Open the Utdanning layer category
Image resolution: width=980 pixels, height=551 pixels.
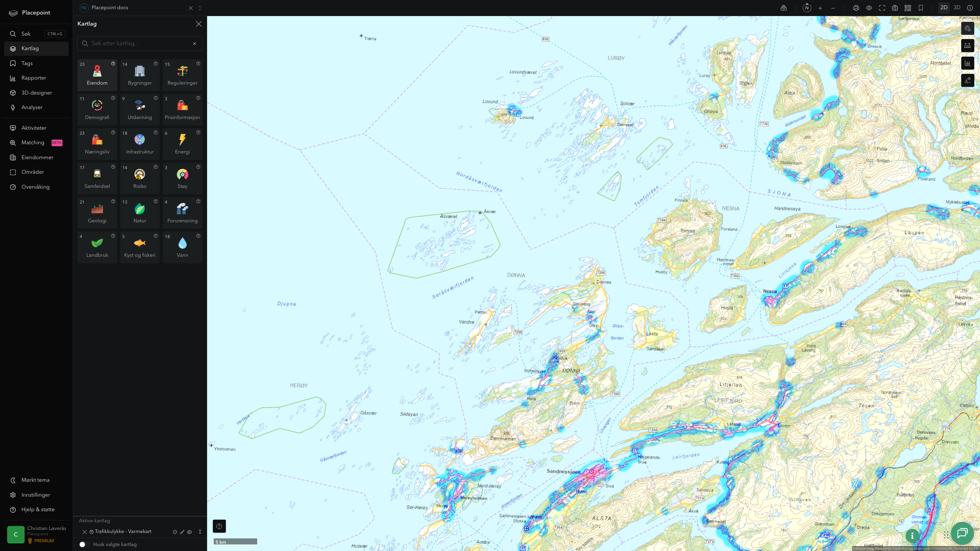[x=140, y=109]
